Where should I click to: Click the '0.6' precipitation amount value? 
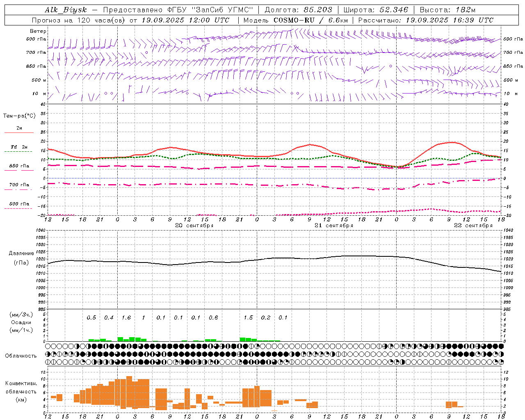coord(213,317)
